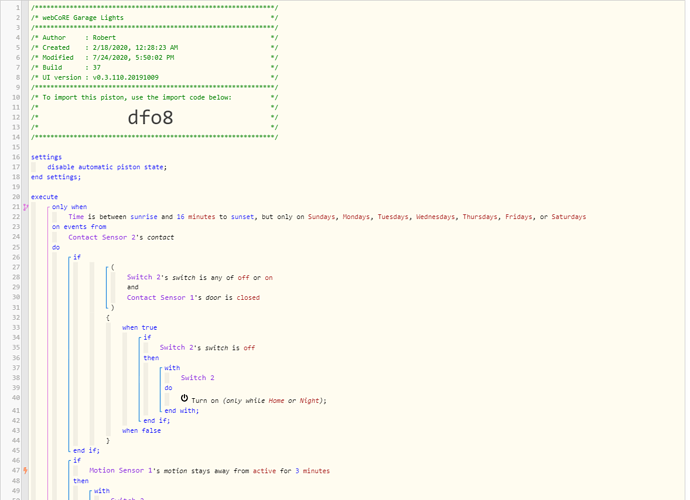Select Mondays in the day restriction

click(x=356, y=217)
